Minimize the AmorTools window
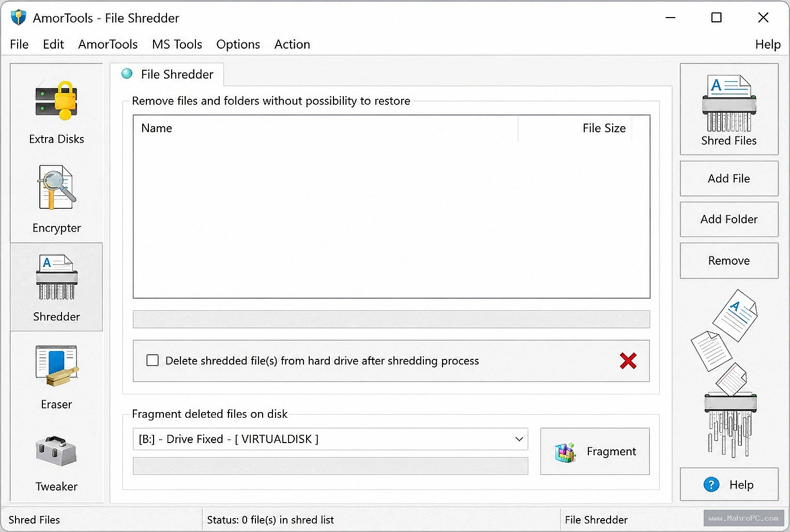Screen dimensions: 790x532 (671, 18)
